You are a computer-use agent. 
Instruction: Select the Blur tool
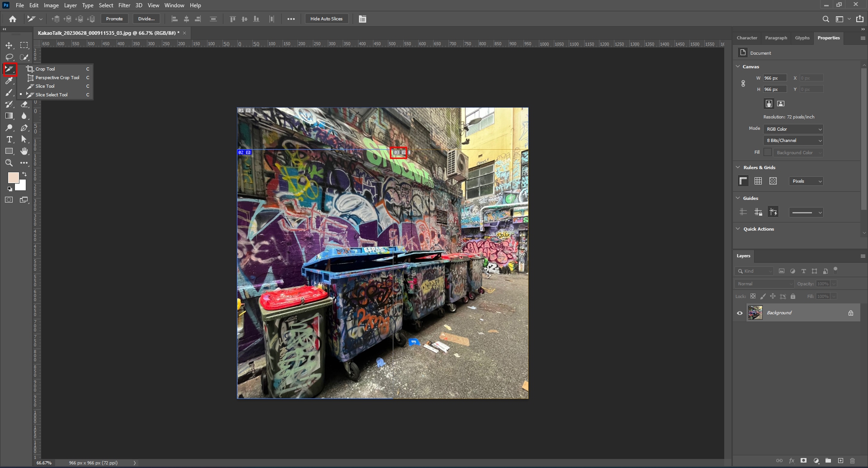(24, 116)
